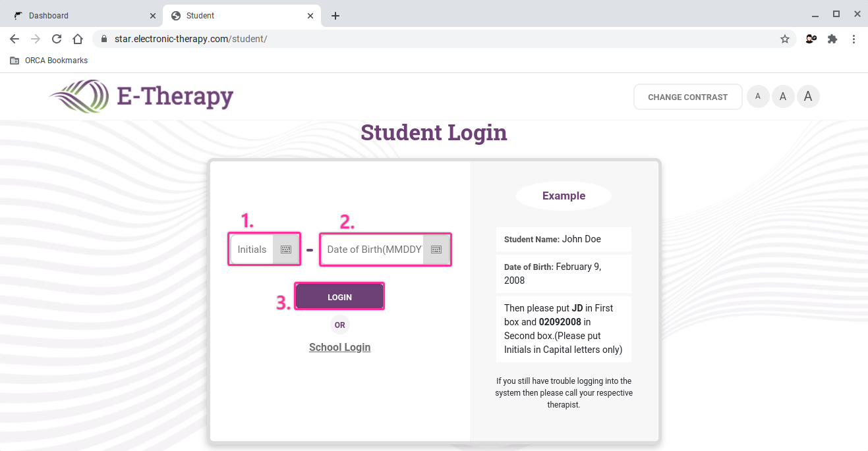Click the Example label

(x=564, y=196)
